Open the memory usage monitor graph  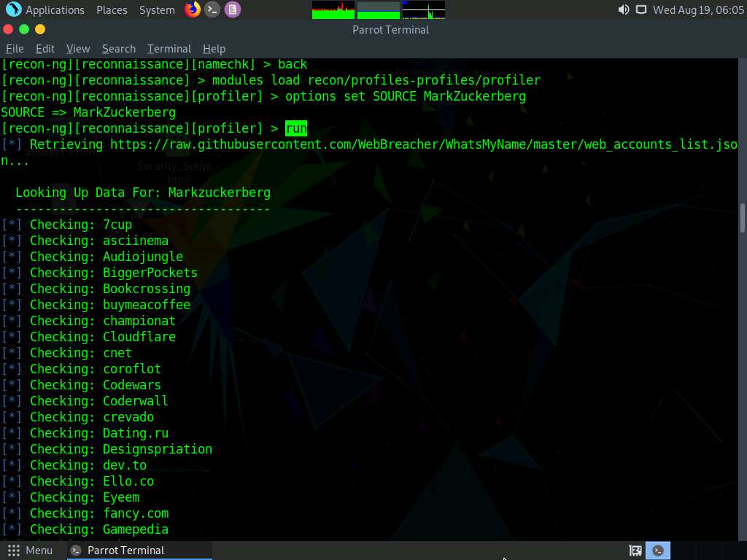coord(379,10)
